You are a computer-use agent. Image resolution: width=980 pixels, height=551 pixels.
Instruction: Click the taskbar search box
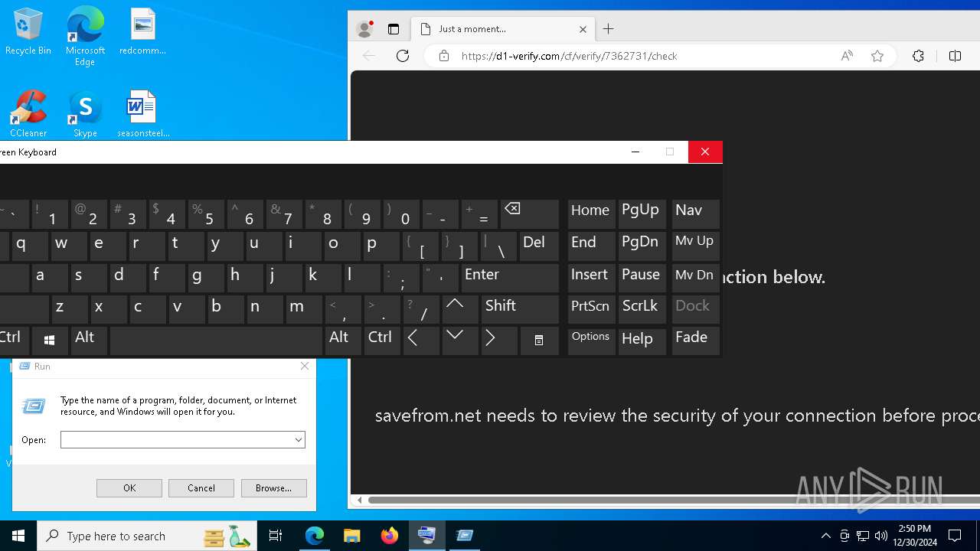[145, 536]
